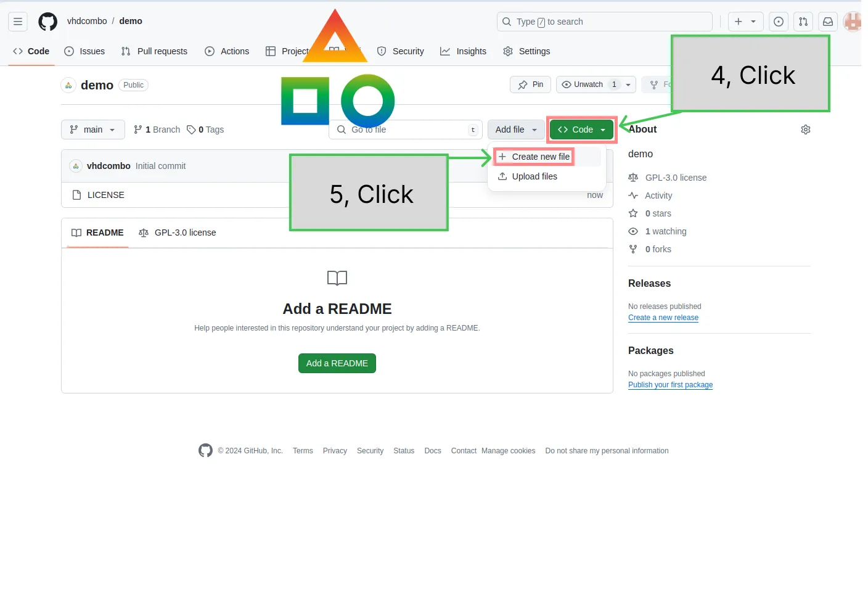Switch to the Settings tab
868x597 pixels.
point(526,51)
